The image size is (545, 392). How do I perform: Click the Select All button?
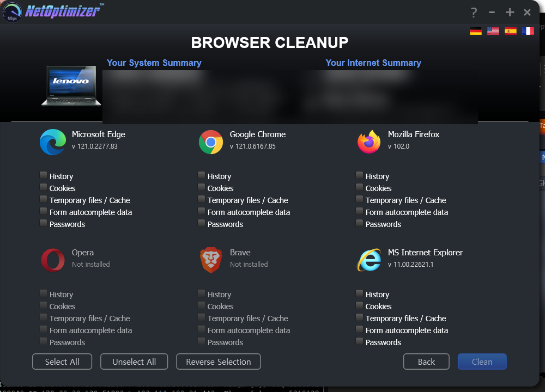(x=62, y=362)
